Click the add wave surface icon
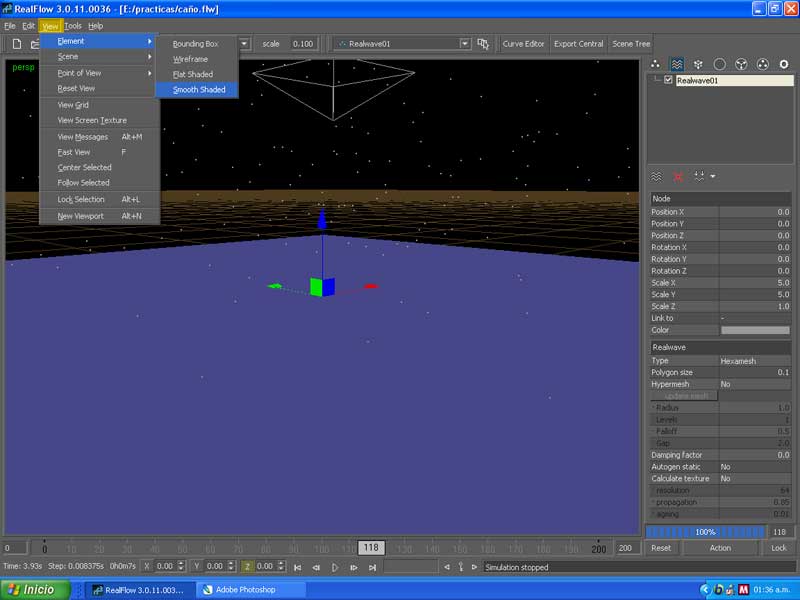 pos(657,177)
